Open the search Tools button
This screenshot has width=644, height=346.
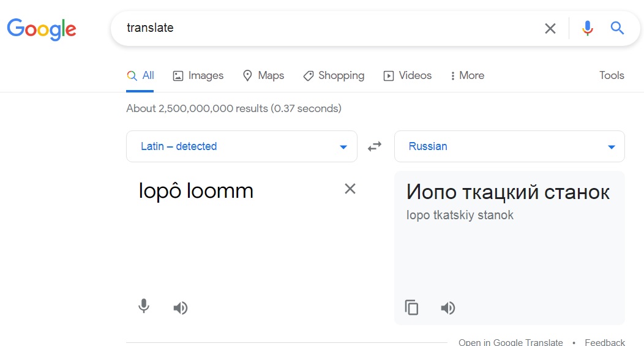[x=612, y=76]
